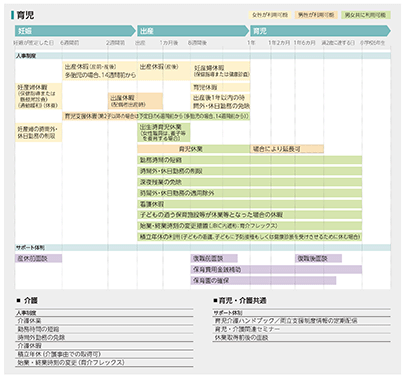
Task: Click the purple 産休前面談 box
Action: (x=38, y=258)
